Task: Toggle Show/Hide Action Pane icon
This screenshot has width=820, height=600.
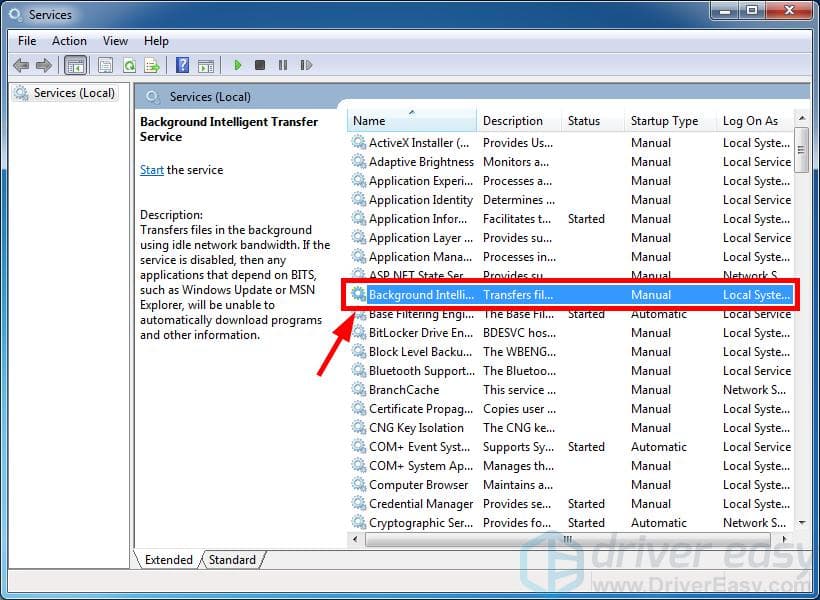Action: coord(206,65)
